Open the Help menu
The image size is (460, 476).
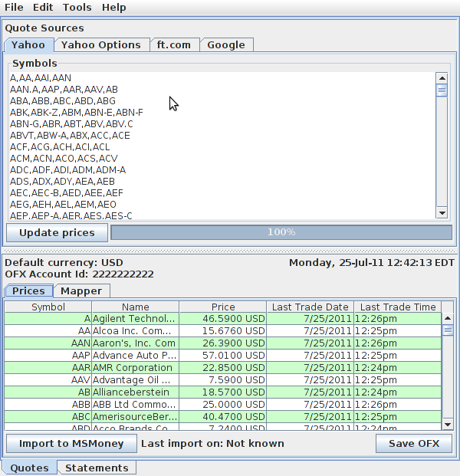113,8
